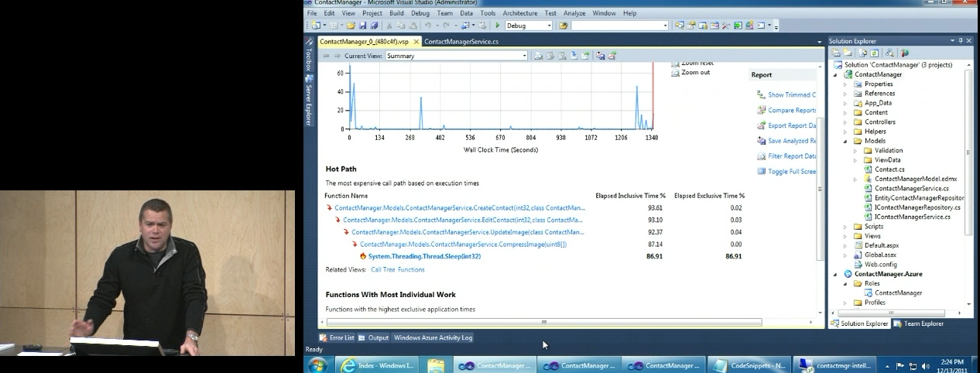
Task: Open the Output tab
Action: coord(373,337)
